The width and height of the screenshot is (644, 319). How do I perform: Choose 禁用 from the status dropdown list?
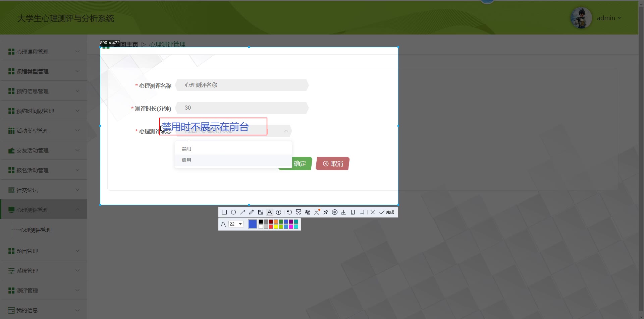[233, 149]
